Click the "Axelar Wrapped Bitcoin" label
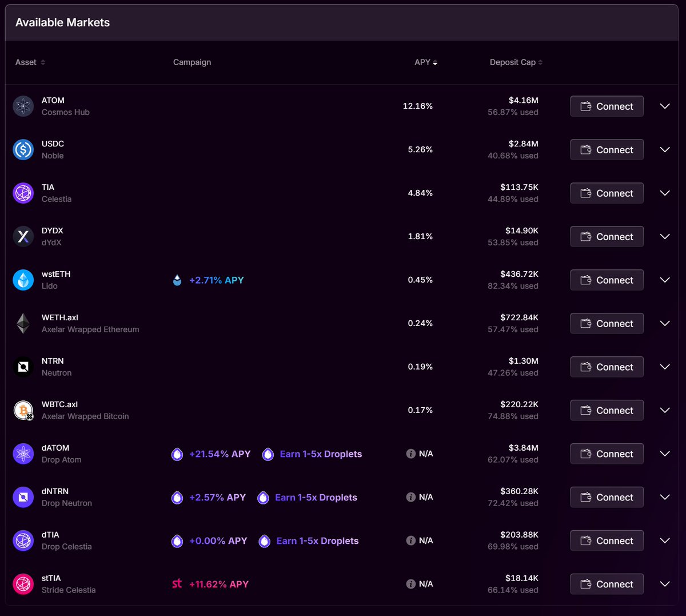Screen dimensions: 686x616 click(x=85, y=416)
